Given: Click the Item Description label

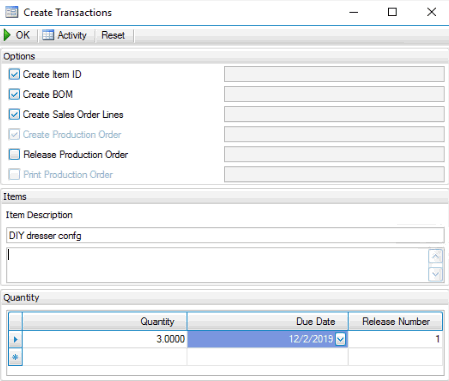Looking at the screenshot, I should [x=39, y=215].
